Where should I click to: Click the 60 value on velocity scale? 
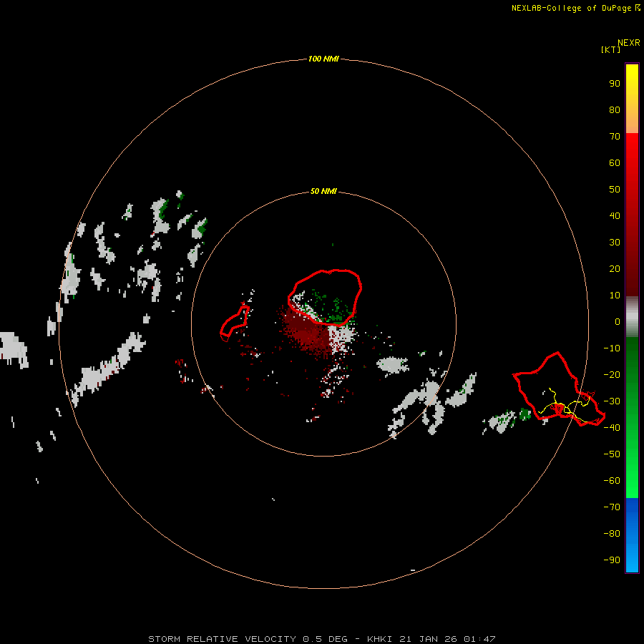[x=615, y=162]
